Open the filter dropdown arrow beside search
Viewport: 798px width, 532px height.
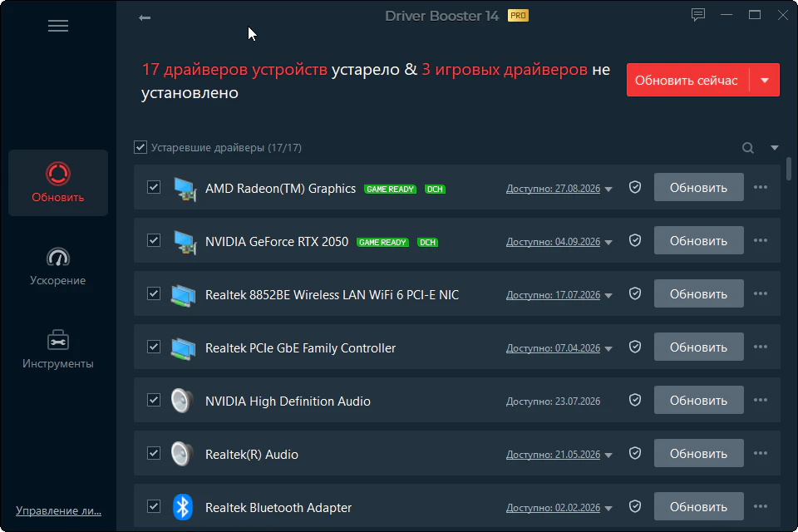[775, 148]
